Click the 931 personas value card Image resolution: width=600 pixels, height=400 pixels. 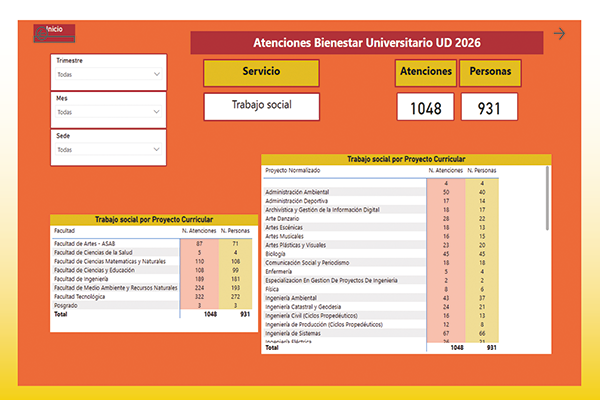pos(489,107)
